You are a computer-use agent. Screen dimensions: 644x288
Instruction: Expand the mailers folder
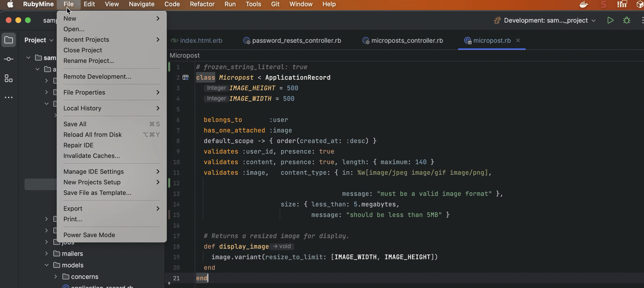[47, 253]
